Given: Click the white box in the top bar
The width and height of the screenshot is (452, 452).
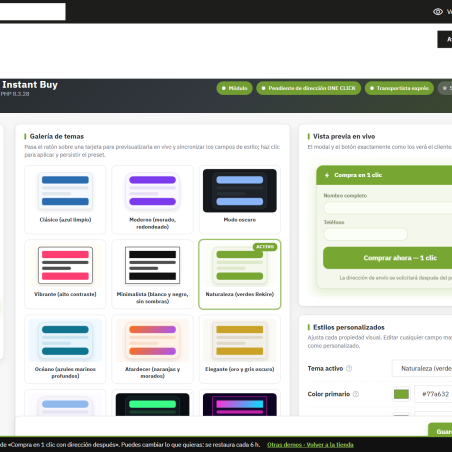Looking at the screenshot, I should coord(33,12).
